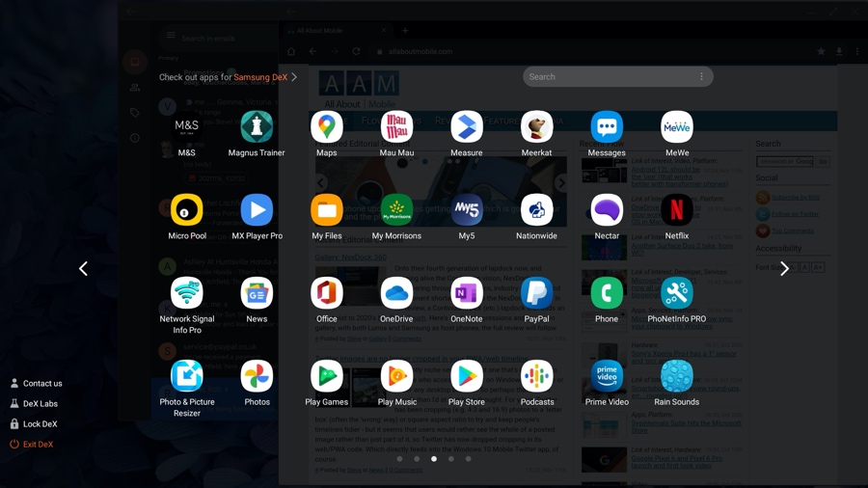The image size is (868, 488).
Task: Jump to first page indicator dot
Action: [x=399, y=459]
